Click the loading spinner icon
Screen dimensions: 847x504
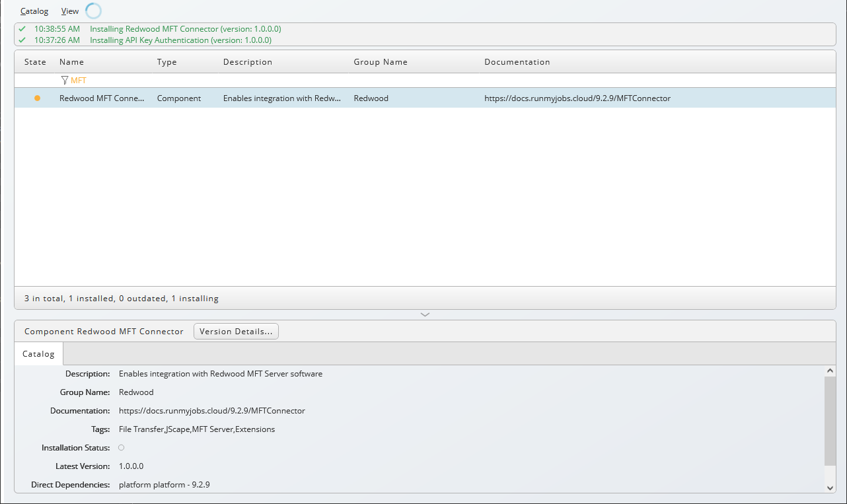pos(94,11)
